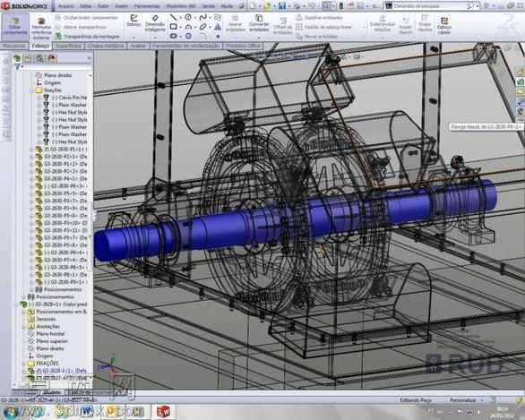
Task: Open the Circle tool dropdown arrow
Action: click(195, 18)
